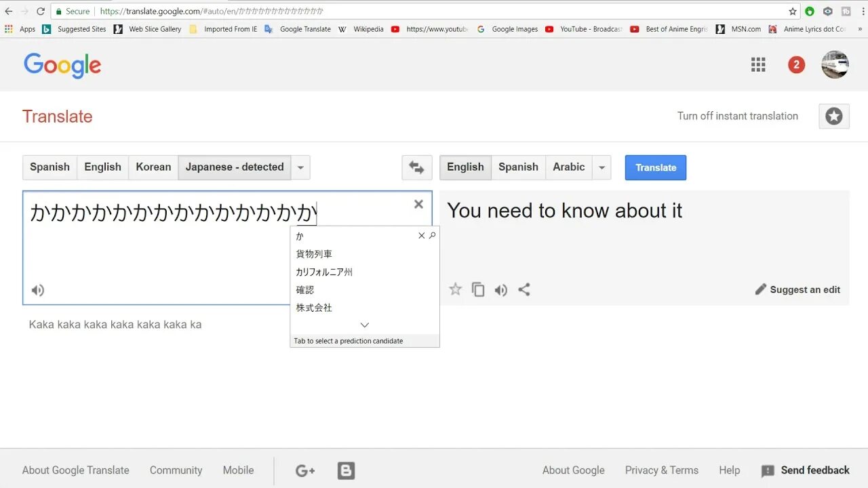Select English as target language
The height and width of the screenshot is (488, 868).
click(465, 167)
